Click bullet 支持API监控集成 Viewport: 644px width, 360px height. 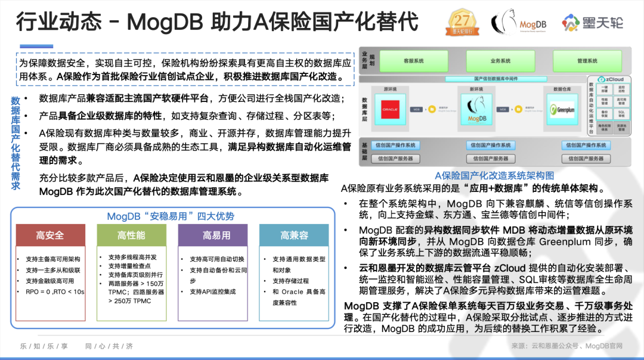[x=213, y=292]
